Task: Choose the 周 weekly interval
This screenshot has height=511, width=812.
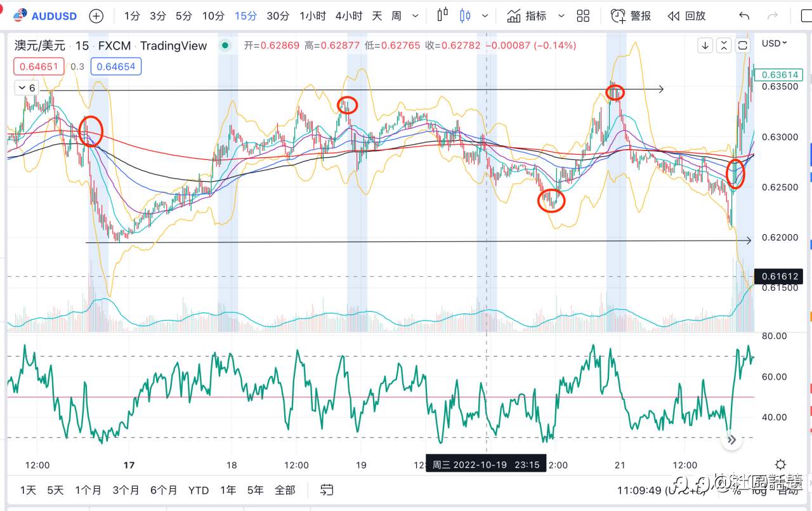Action: pyautogui.click(x=396, y=16)
